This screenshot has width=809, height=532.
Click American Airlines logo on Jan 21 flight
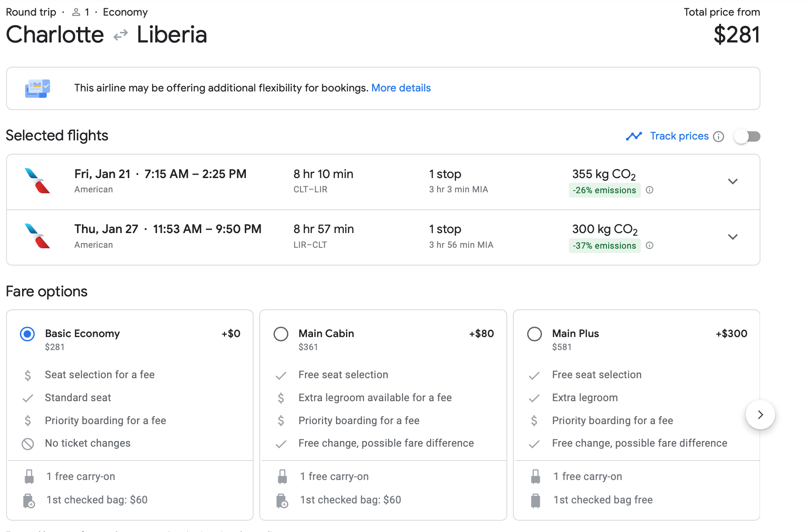tap(37, 181)
